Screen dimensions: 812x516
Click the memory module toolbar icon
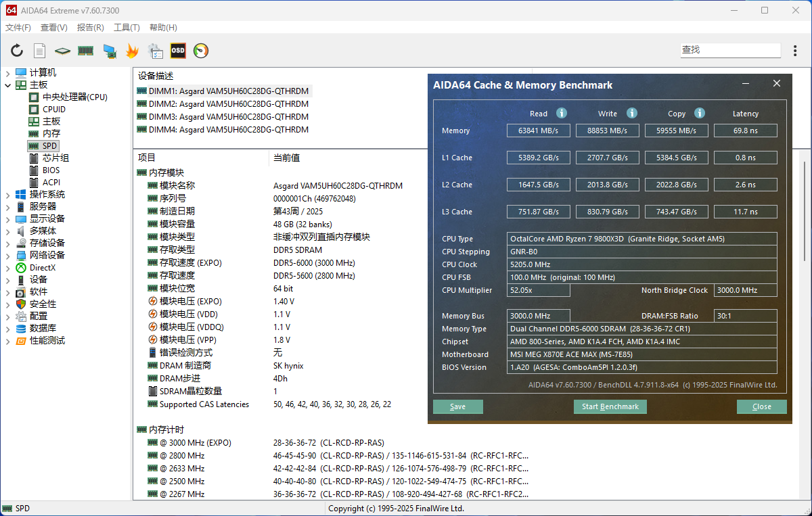pyautogui.click(x=85, y=51)
